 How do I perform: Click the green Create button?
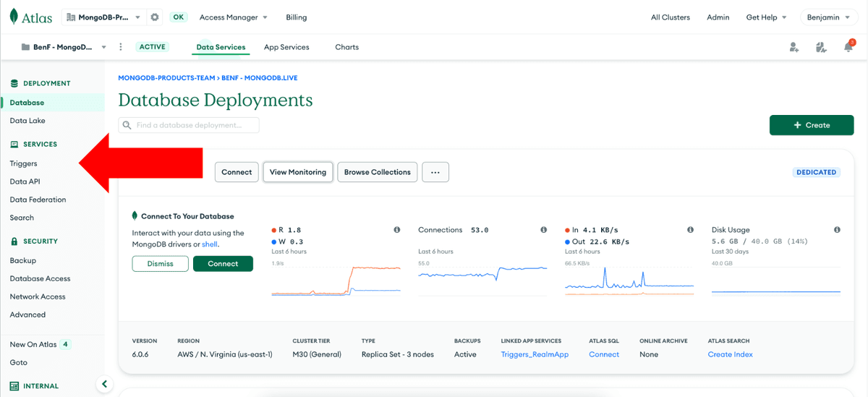tap(811, 125)
